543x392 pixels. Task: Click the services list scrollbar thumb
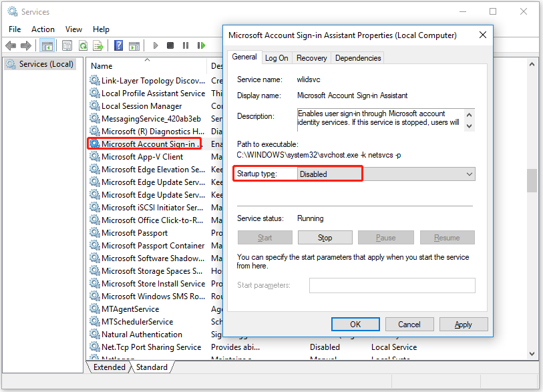click(532, 180)
